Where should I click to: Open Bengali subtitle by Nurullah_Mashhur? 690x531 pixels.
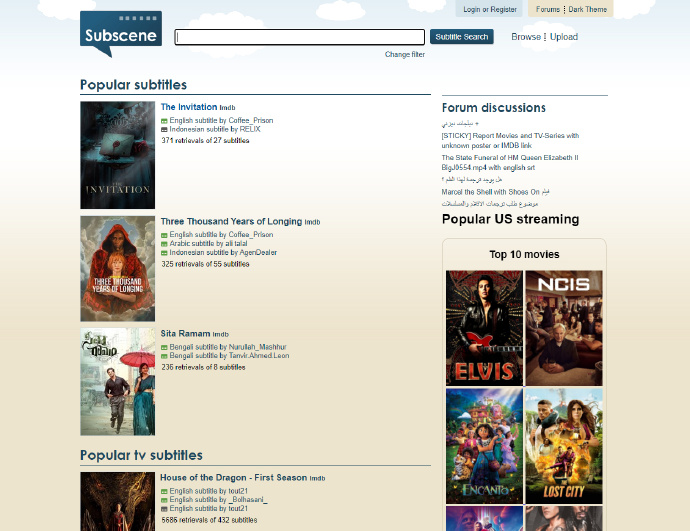(x=228, y=347)
